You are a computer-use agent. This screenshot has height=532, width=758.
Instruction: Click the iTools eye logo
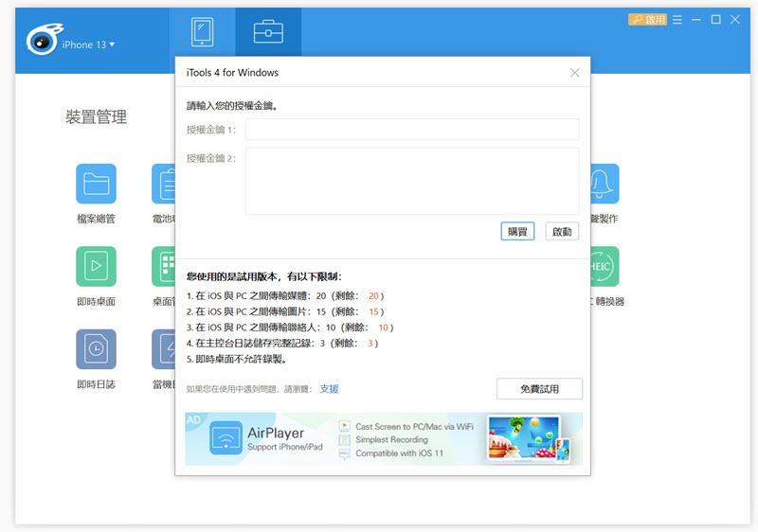pyautogui.click(x=44, y=39)
